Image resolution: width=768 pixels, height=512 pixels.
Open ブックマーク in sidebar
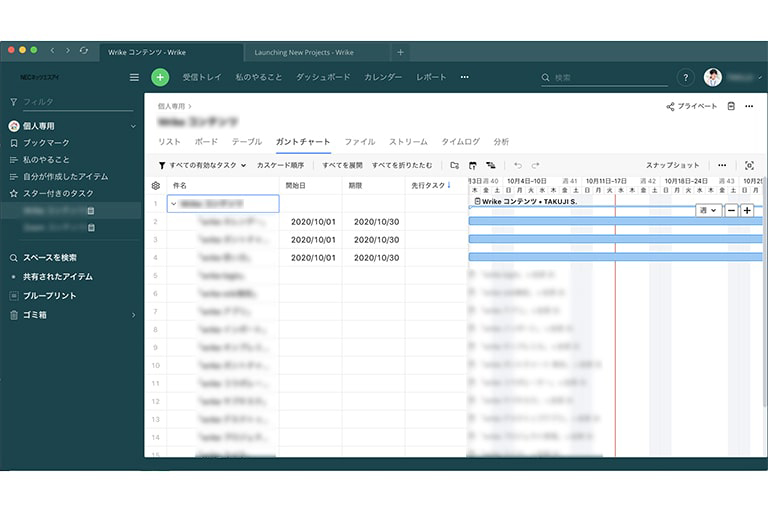(x=46, y=143)
